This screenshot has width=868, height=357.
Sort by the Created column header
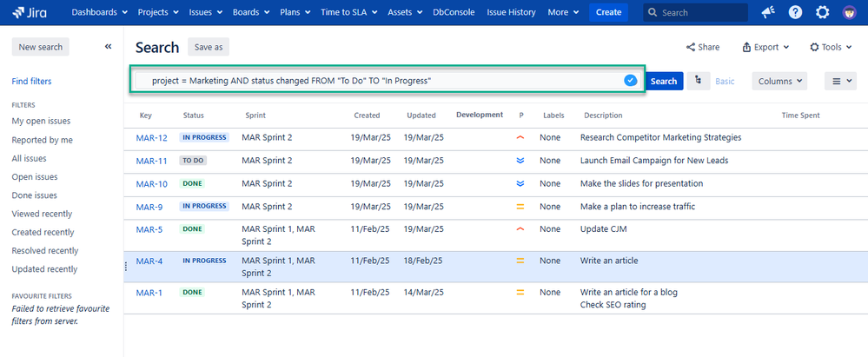coord(367,116)
